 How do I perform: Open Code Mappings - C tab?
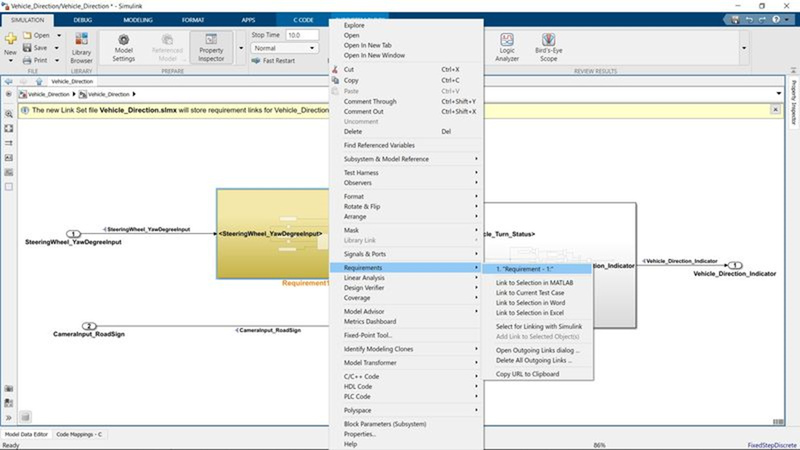pos(79,434)
